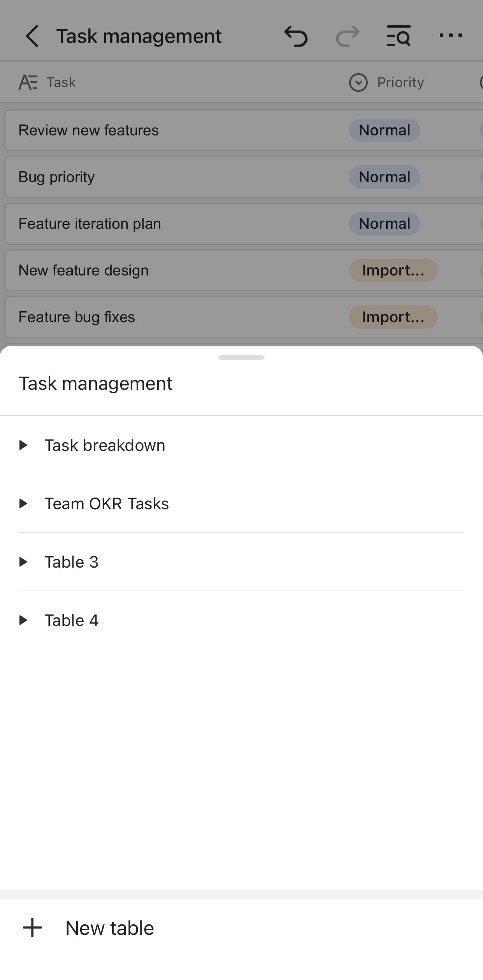Tap the Priority column select icon

358,82
